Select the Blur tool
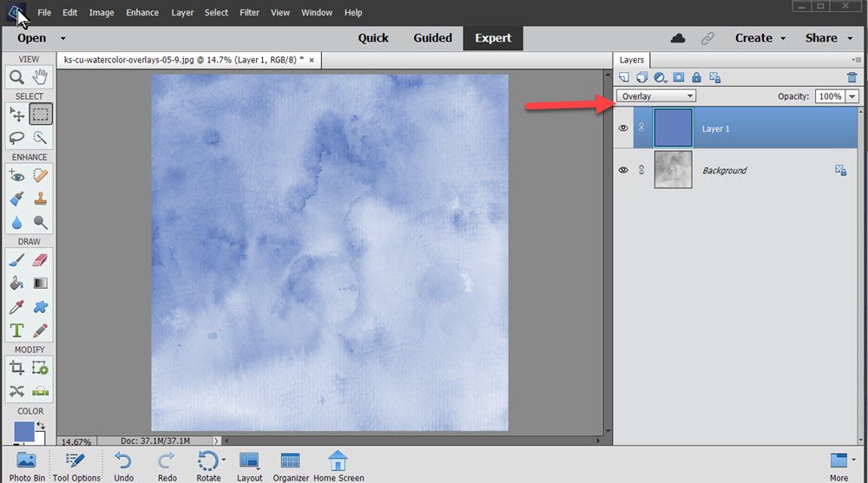Screen dimensions: 868x483 [x=16, y=222]
